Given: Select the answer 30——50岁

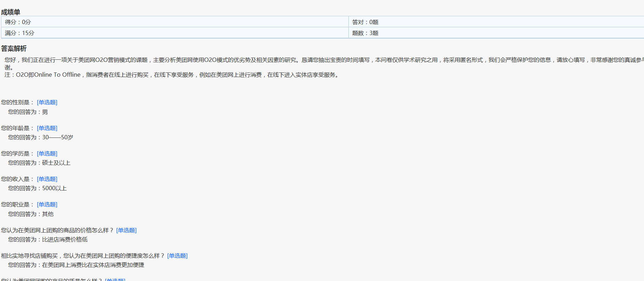Looking at the screenshot, I should tap(58, 137).
